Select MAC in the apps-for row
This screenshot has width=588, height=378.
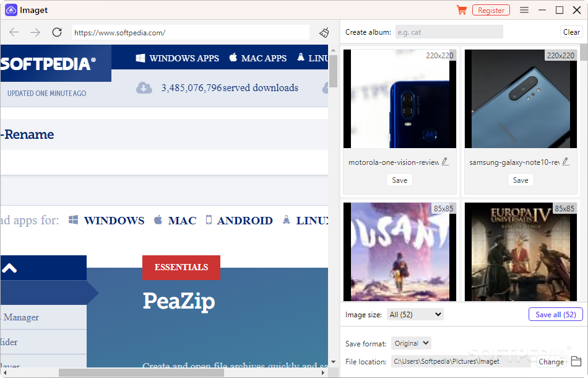(x=182, y=221)
